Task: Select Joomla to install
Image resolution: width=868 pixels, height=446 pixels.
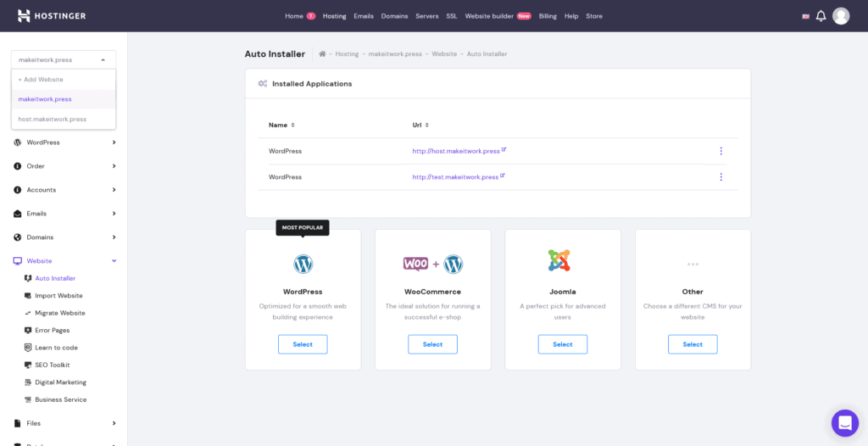Action: [563, 344]
